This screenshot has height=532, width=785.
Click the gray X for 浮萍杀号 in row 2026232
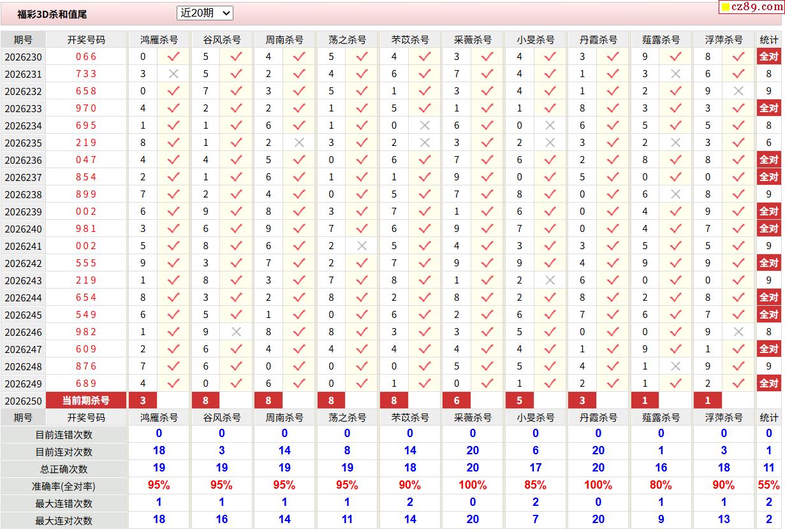click(738, 91)
